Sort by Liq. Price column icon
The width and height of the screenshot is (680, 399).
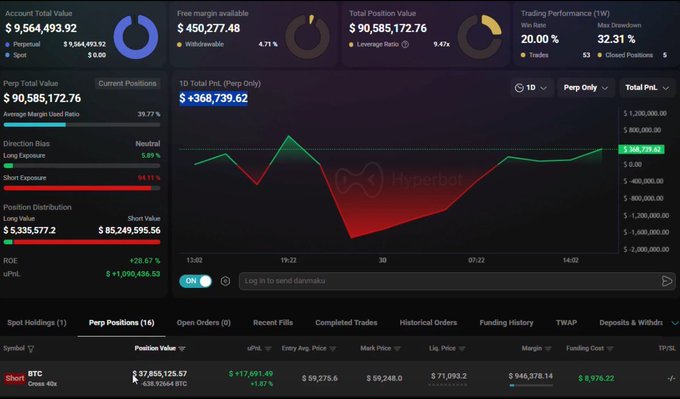pyautogui.click(x=462, y=349)
